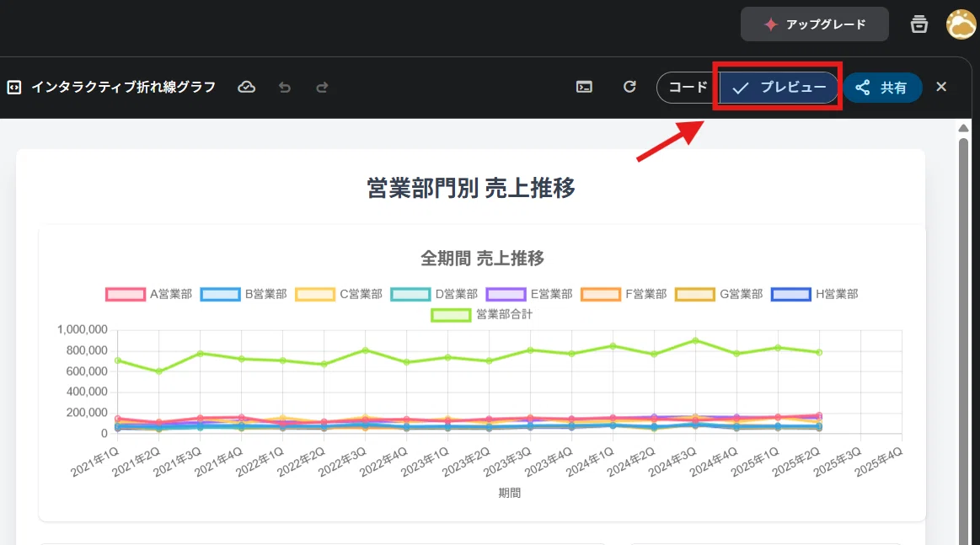980x545 pixels.
Task: Toggle A営業部 series in legend
Action: tap(149, 294)
